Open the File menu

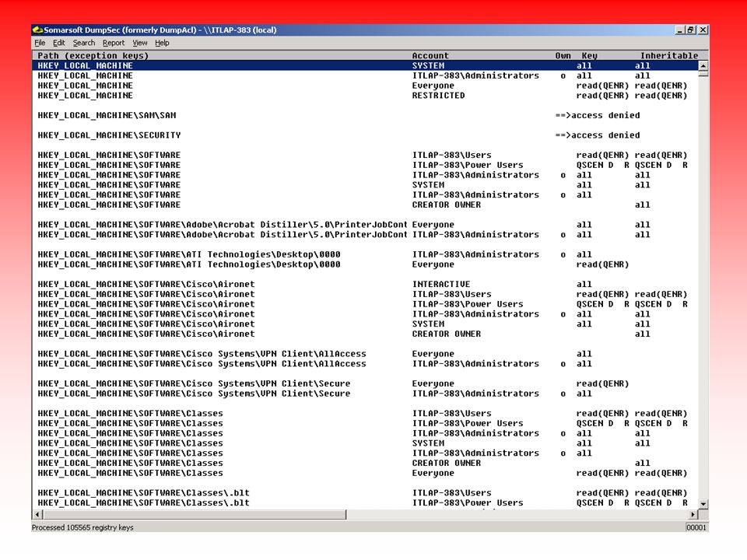[x=40, y=43]
